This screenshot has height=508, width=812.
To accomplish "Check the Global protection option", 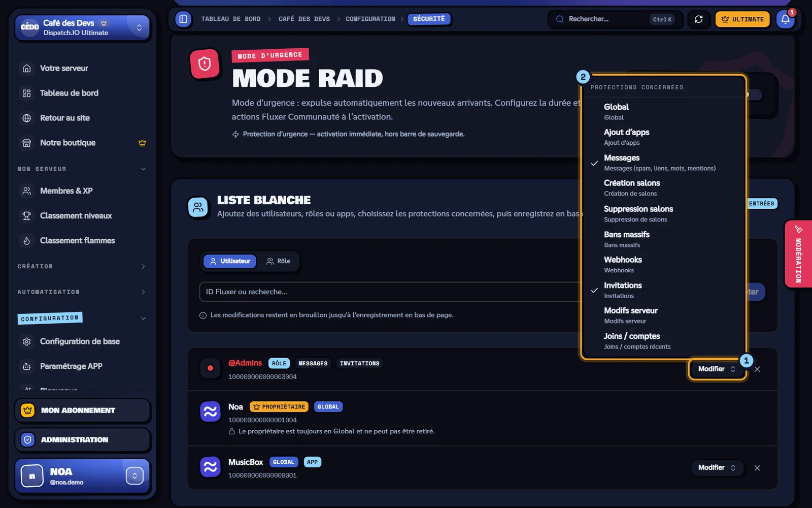I will pos(663,112).
